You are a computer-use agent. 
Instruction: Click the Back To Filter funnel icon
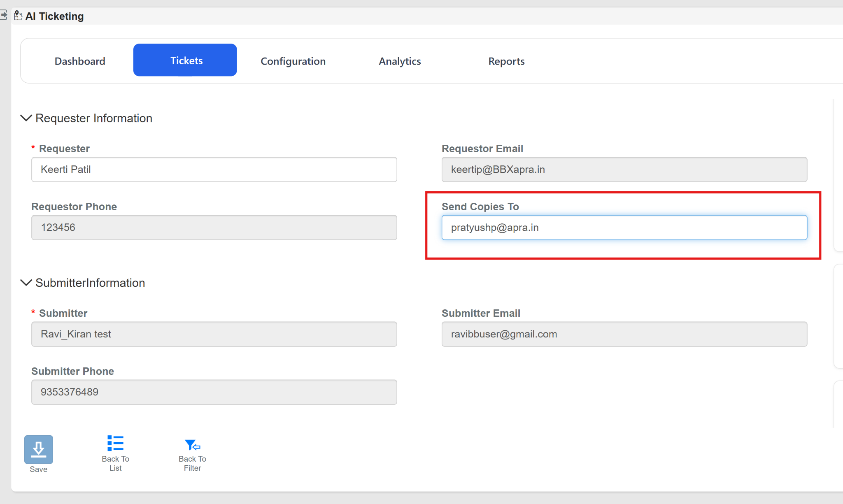coord(192,445)
